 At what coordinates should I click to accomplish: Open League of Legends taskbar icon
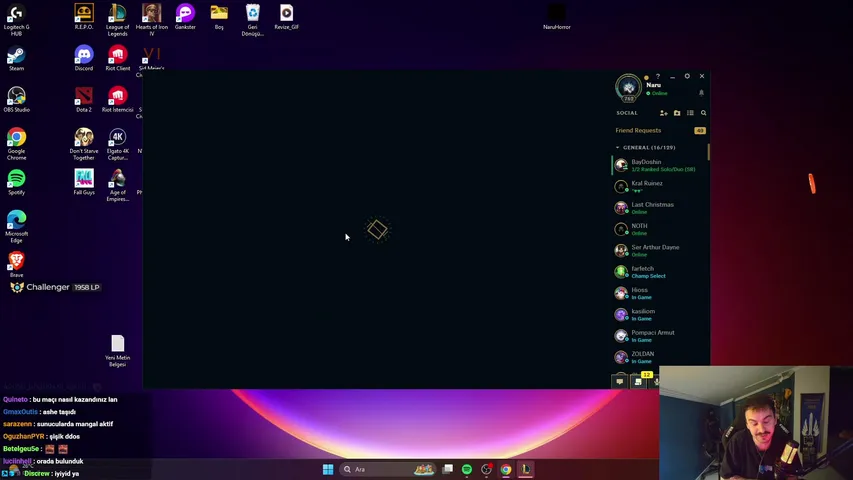point(526,469)
